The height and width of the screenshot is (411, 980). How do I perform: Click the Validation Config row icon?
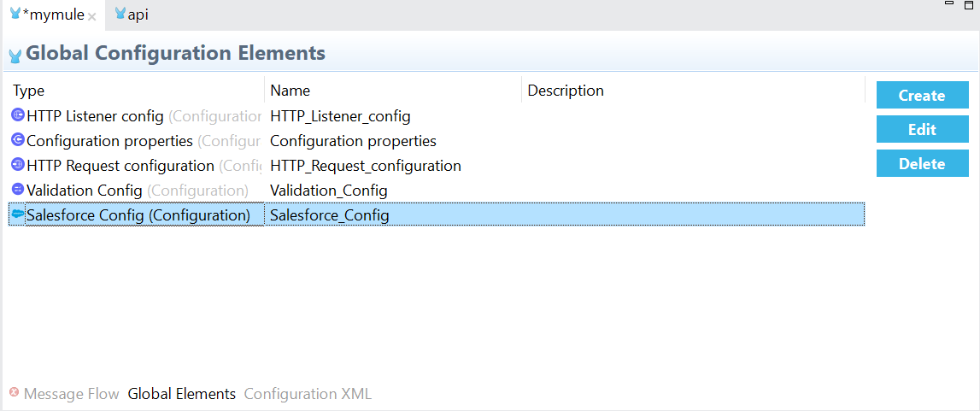18,190
